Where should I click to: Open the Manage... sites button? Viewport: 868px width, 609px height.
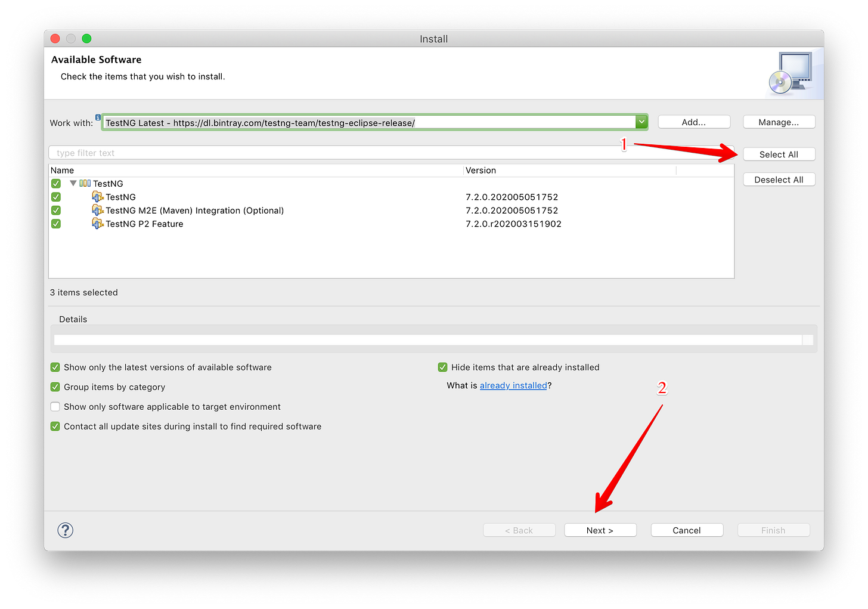(x=779, y=122)
